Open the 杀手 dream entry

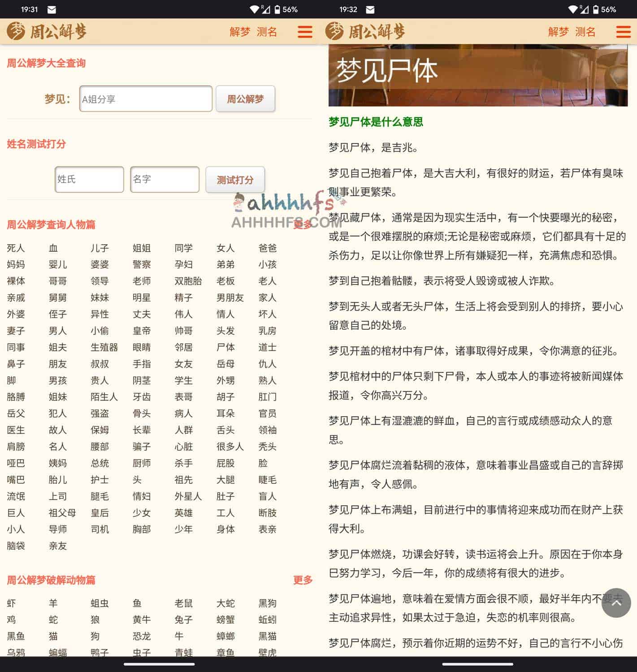[x=183, y=464]
